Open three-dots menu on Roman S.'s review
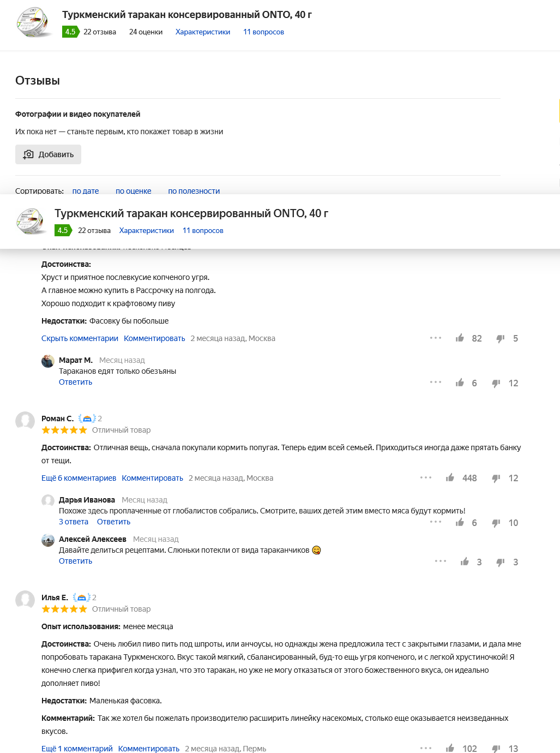The image size is (560, 753). 426,477
